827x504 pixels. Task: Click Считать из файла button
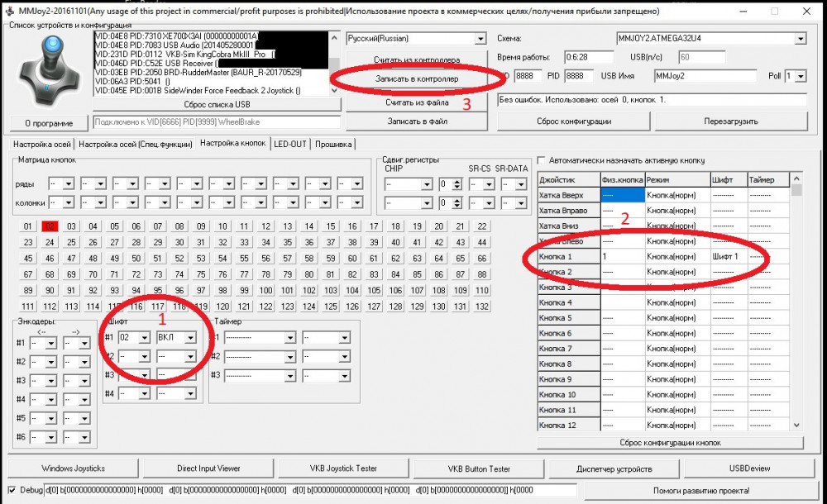(417, 102)
